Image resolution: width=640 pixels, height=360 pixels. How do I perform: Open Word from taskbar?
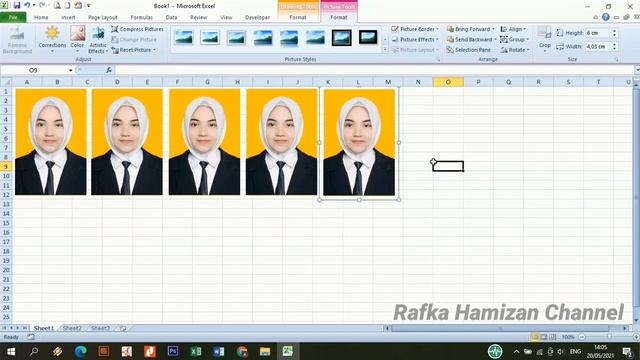pyautogui.click(x=219, y=351)
